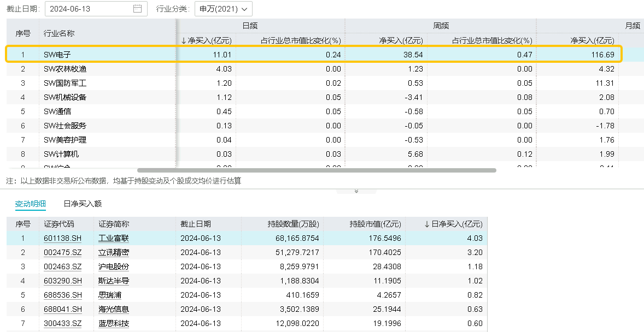Screen dimensions: 644x332
Task: Click SW电子 monthly net buy value 116.69
Action: click(x=603, y=55)
